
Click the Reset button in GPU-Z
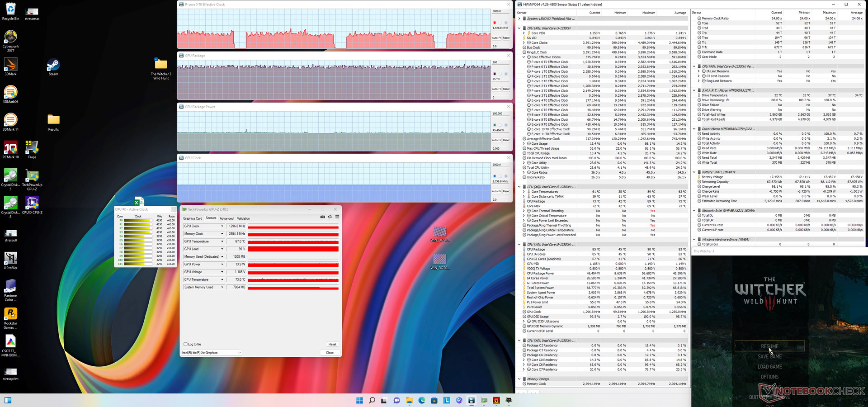(x=332, y=344)
